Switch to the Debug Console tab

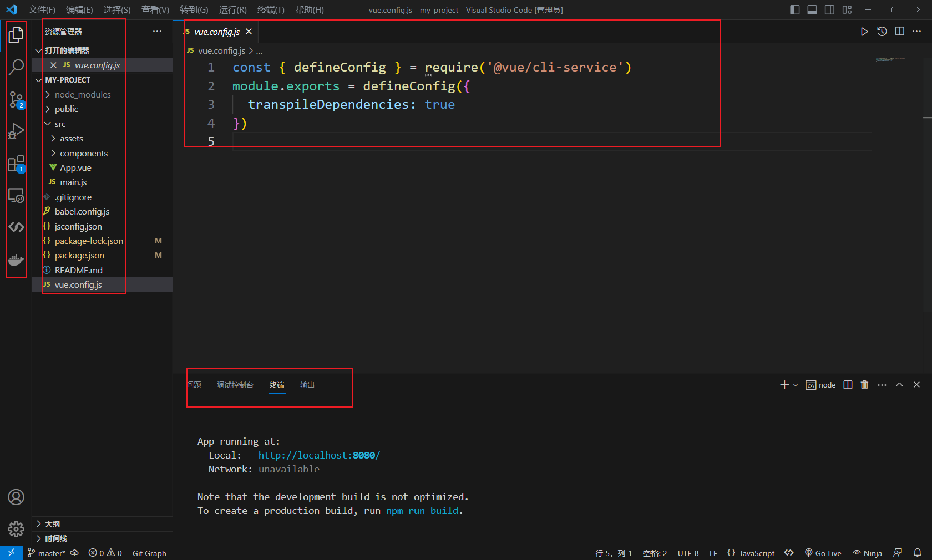(235, 385)
